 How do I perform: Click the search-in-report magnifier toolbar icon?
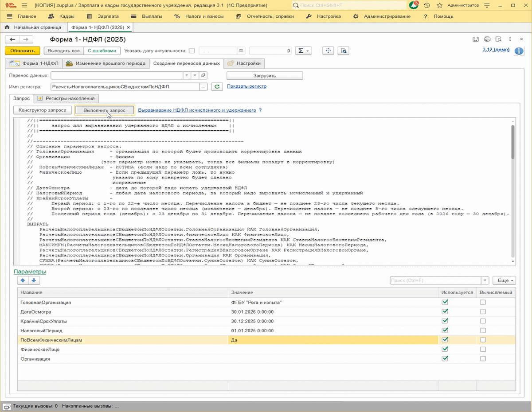tap(343, 51)
